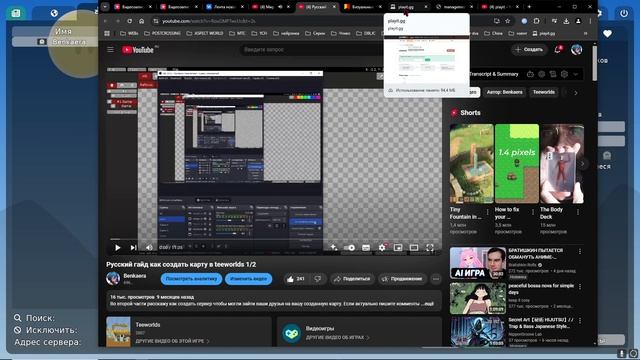Mute the video player volume

[149, 247]
